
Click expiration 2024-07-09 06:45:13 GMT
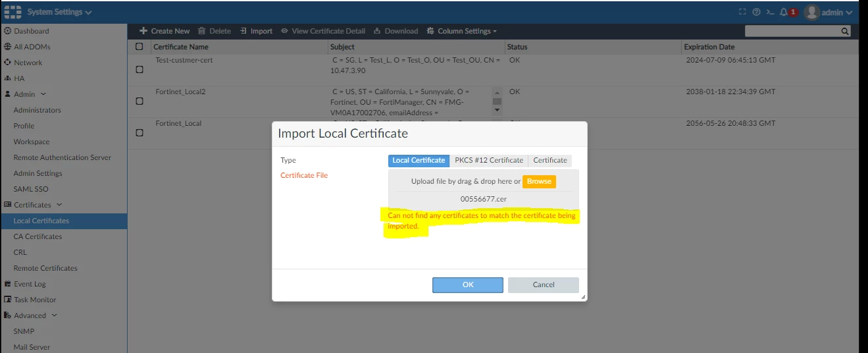(x=730, y=60)
